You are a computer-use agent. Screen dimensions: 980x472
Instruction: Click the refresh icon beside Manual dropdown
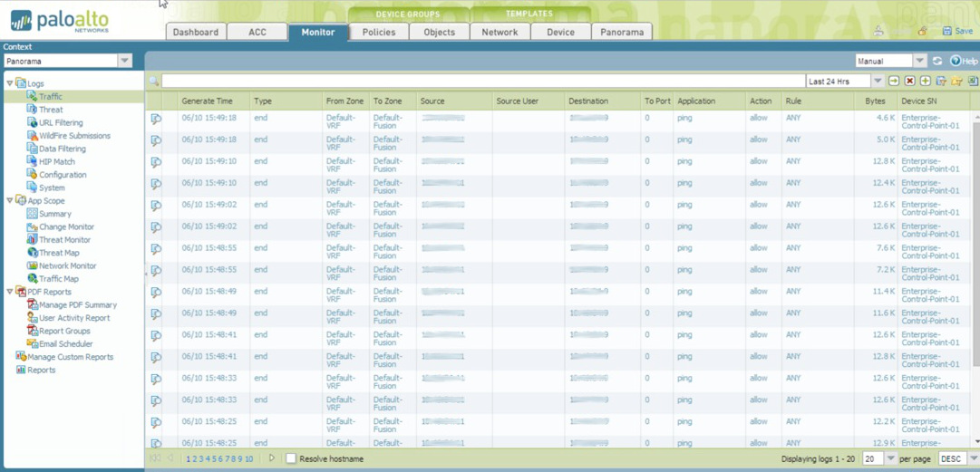[937, 61]
